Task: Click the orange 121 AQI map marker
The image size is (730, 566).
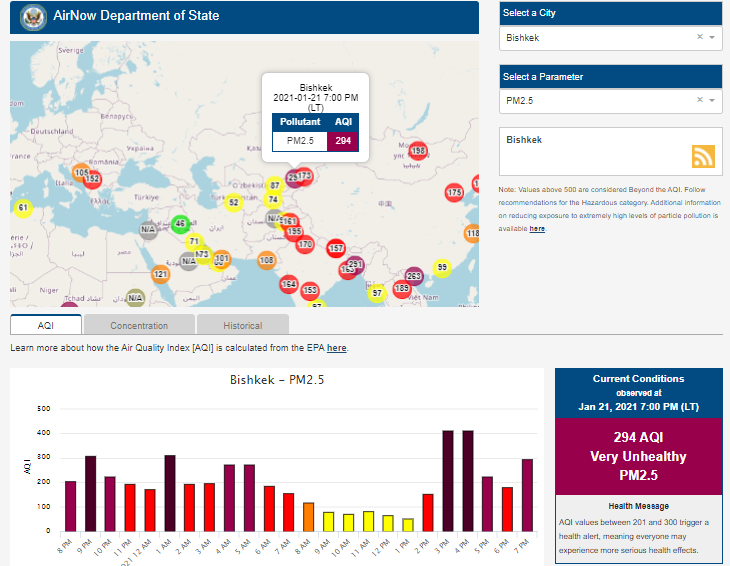Action: tap(161, 274)
